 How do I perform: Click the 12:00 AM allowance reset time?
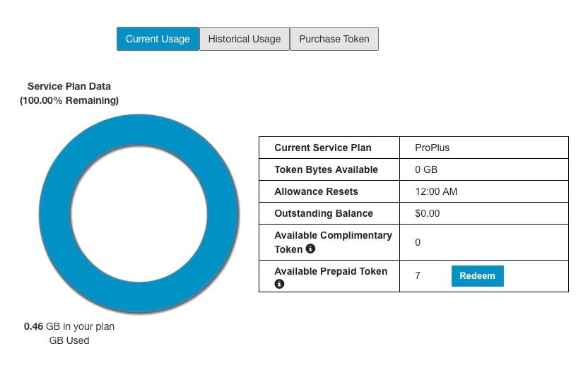pyautogui.click(x=436, y=191)
